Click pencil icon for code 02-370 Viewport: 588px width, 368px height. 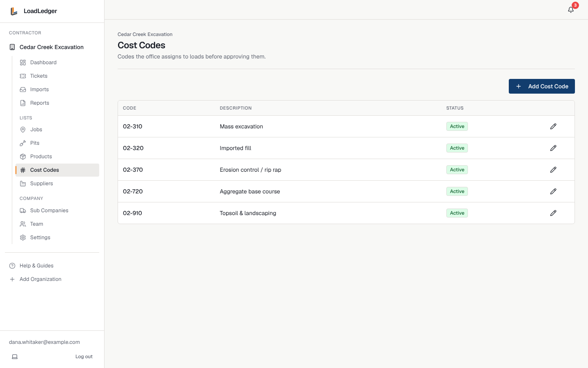[x=553, y=170]
